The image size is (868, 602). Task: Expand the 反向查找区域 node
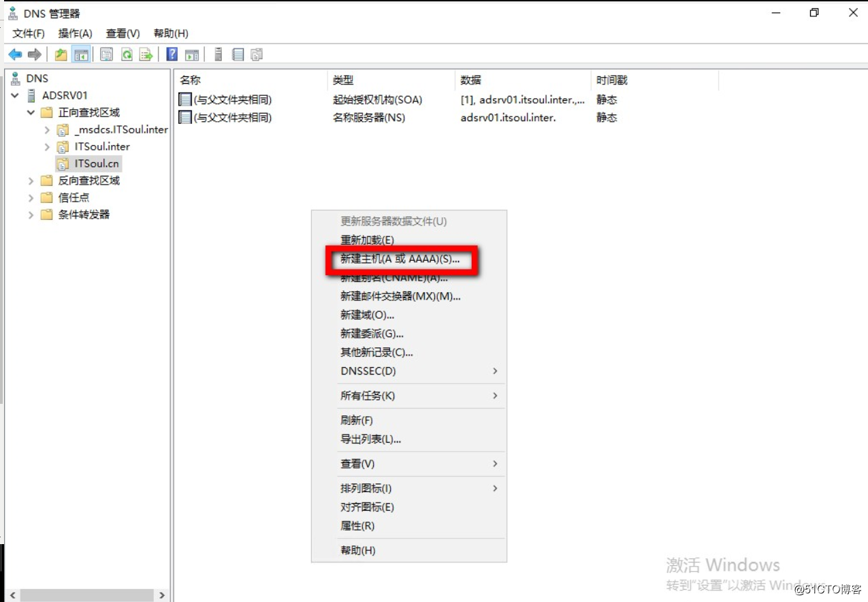[x=31, y=180]
